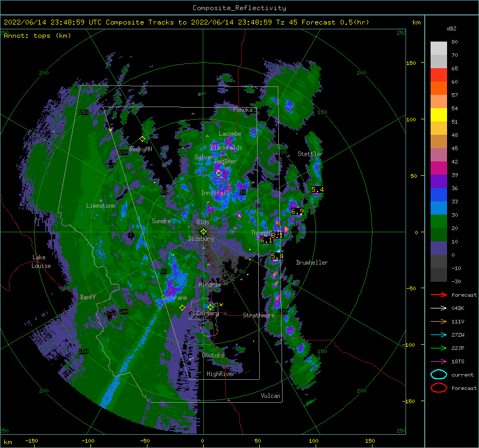This screenshot has height=448, width=479.
Task: Pick the bright green swatch below the 30 label
Action: click(x=439, y=222)
